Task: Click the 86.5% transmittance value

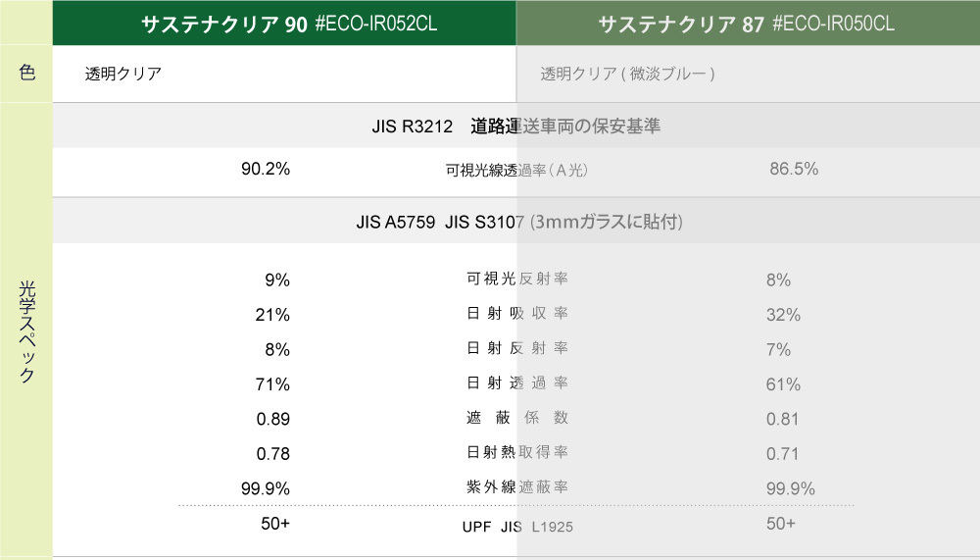Action: pos(794,169)
